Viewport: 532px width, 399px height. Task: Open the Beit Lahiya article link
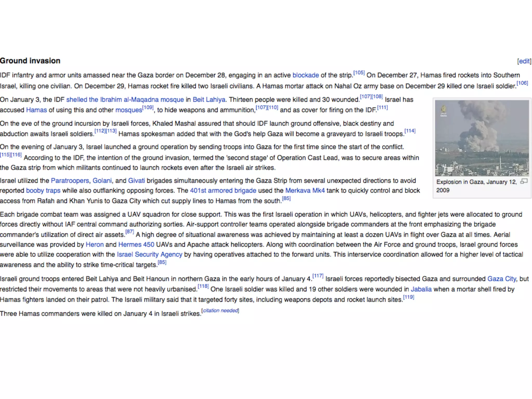point(209,100)
